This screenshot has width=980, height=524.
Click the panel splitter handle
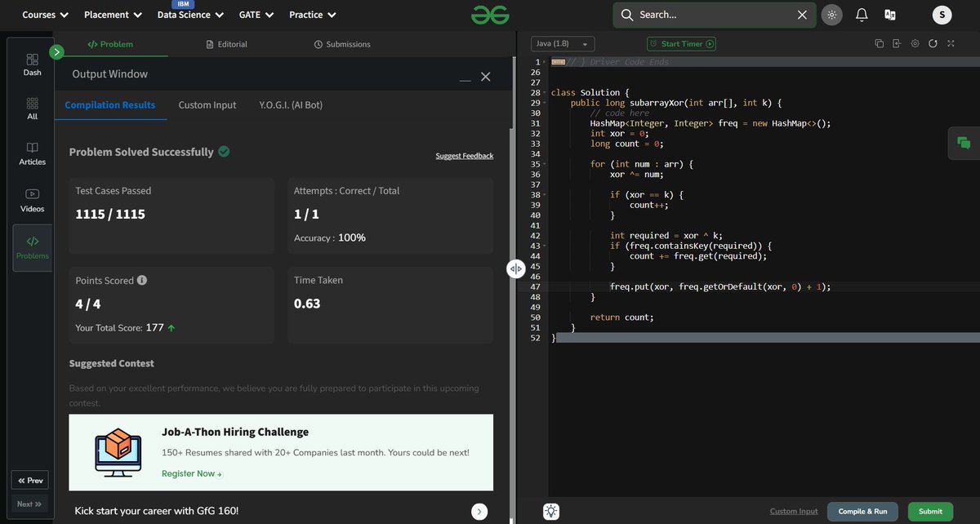point(515,269)
